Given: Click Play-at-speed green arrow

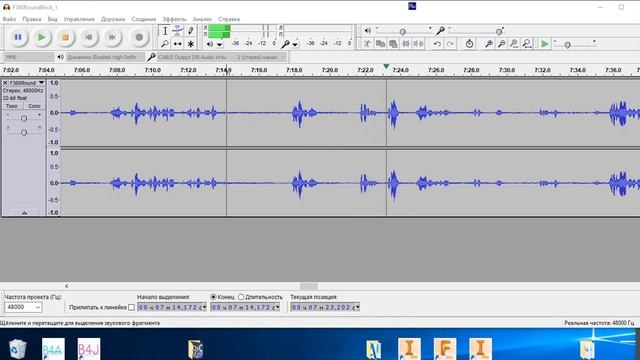Looking at the screenshot, I should coord(544,43).
